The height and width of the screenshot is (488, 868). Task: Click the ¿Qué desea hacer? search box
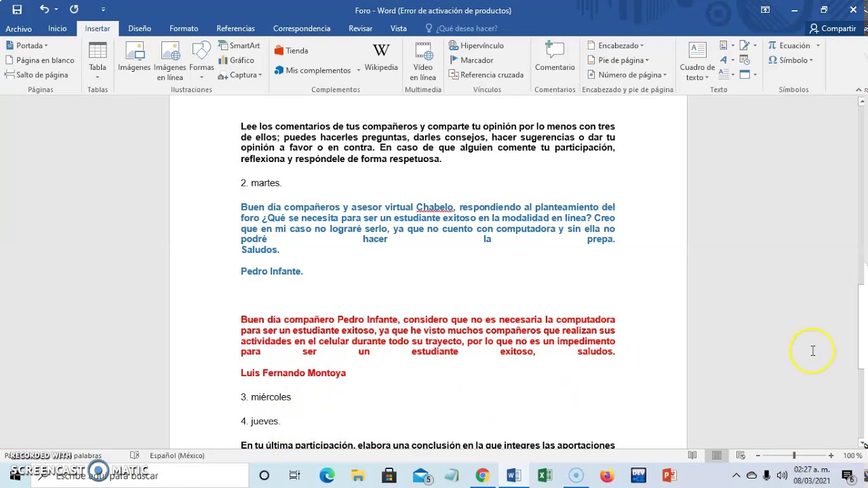461,28
